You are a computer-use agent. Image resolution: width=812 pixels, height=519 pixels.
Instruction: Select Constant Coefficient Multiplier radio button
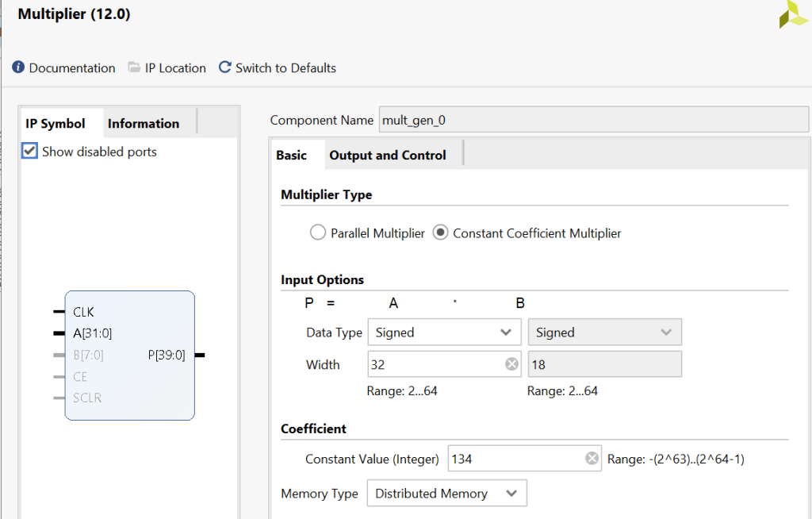tap(440, 233)
